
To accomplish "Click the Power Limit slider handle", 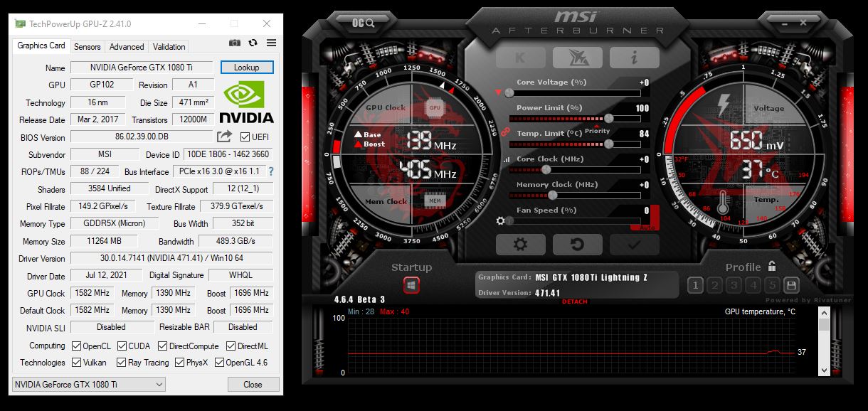I will click(x=608, y=118).
